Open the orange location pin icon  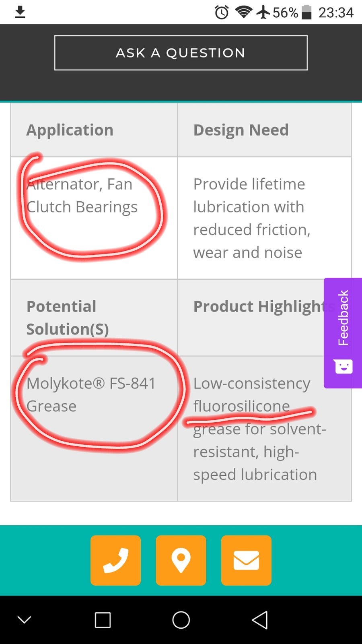181,560
